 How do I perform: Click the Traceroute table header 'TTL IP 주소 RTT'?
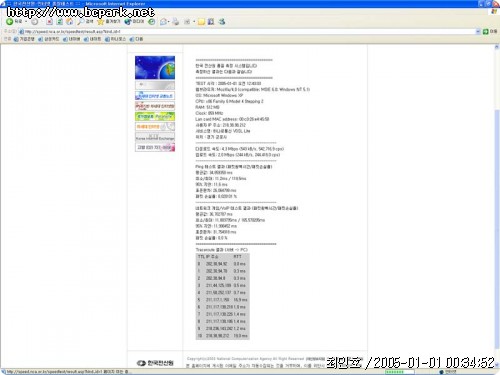click(222, 257)
